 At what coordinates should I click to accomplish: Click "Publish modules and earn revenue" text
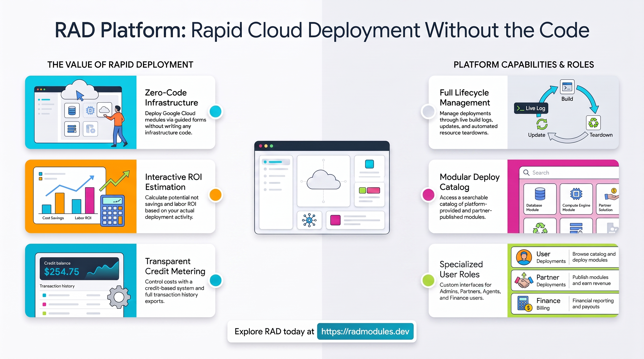click(x=592, y=280)
